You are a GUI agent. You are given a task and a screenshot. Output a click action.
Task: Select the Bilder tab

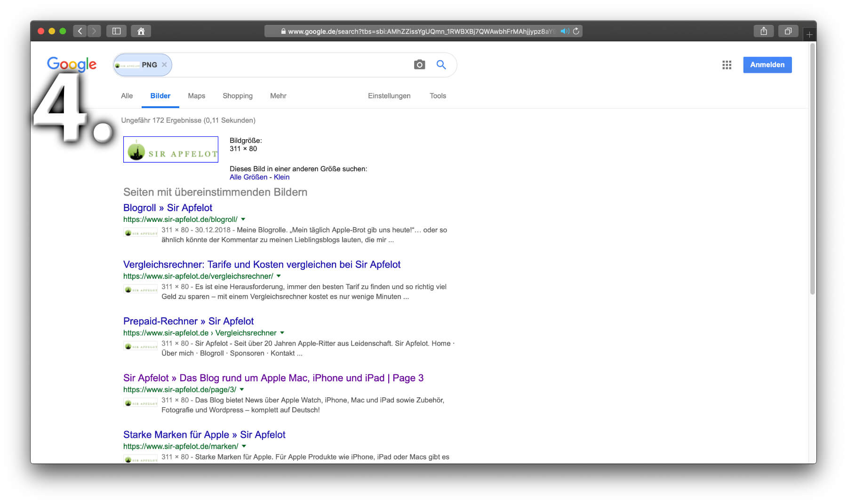[x=160, y=96]
